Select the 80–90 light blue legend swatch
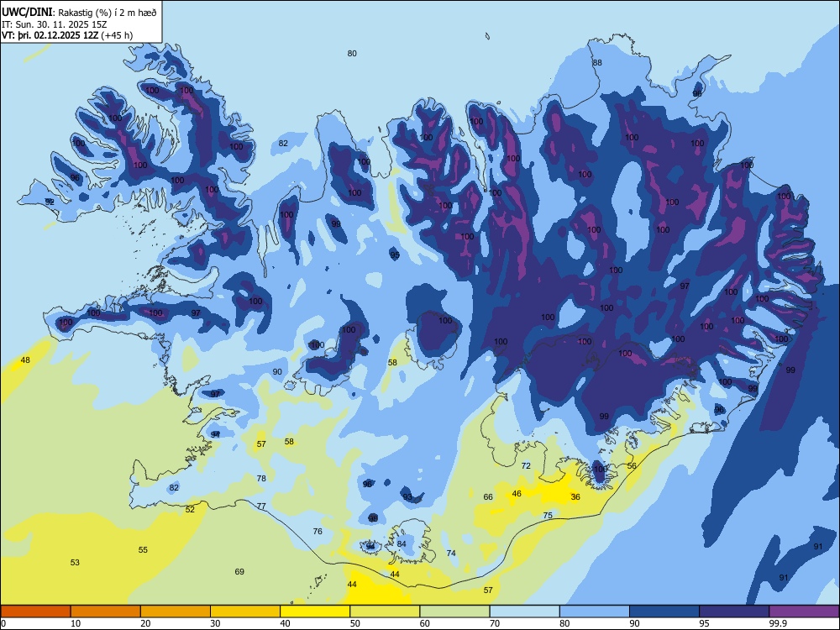The image size is (840, 630). pyautogui.click(x=595, y=612)
